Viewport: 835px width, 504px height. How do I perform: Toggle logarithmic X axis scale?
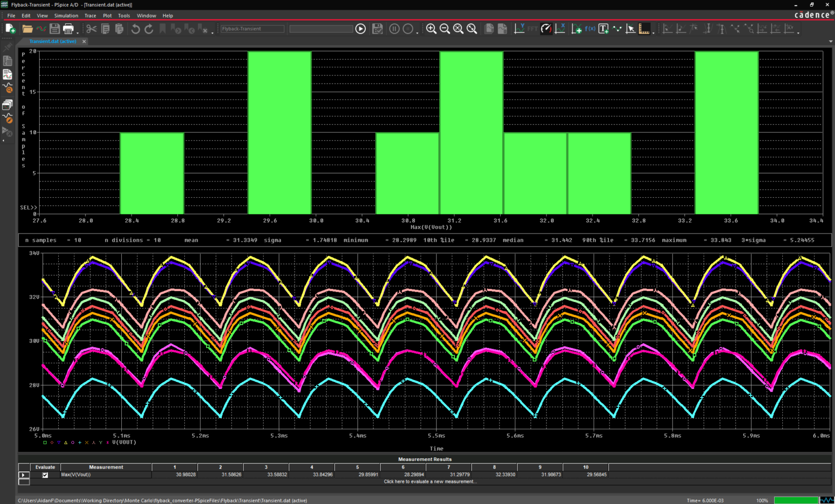coord(560,29)
